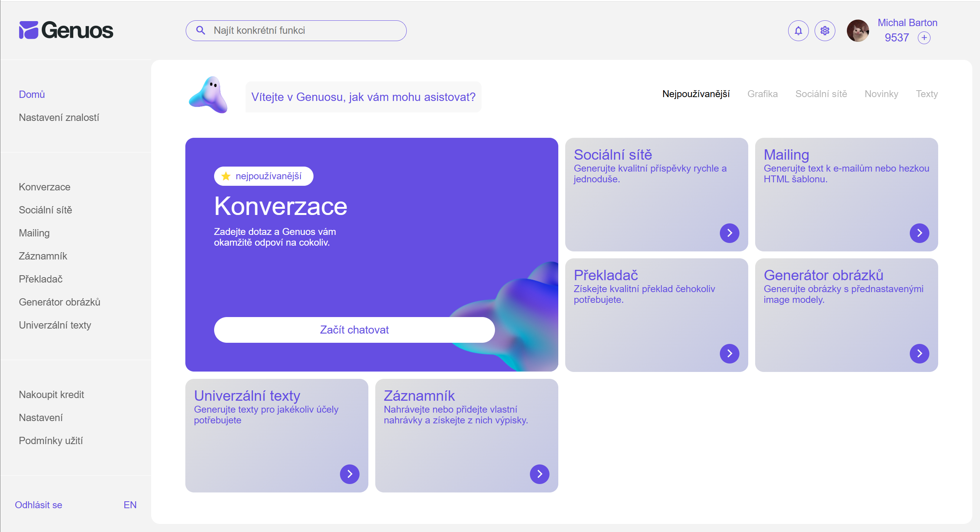This screenshot has height=532, width=980.
Task: Click the nejpoužívanější badge
Action: 264,176
